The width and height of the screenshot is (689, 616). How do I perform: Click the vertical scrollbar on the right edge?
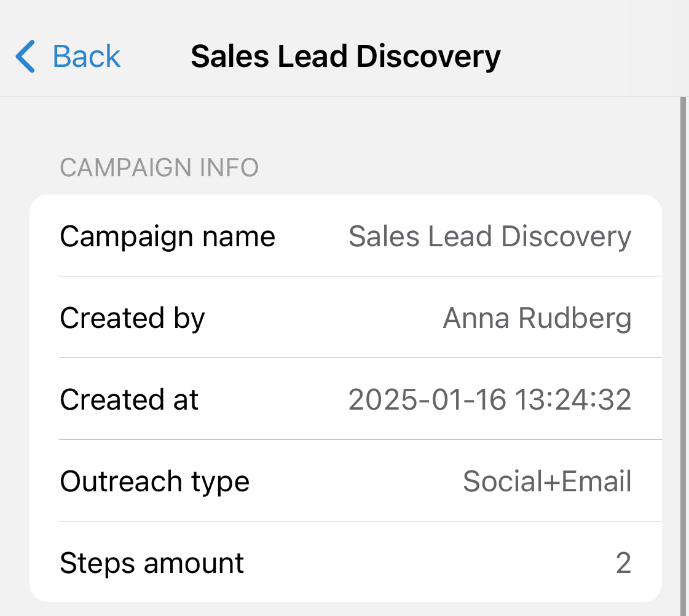pos(683,356)
